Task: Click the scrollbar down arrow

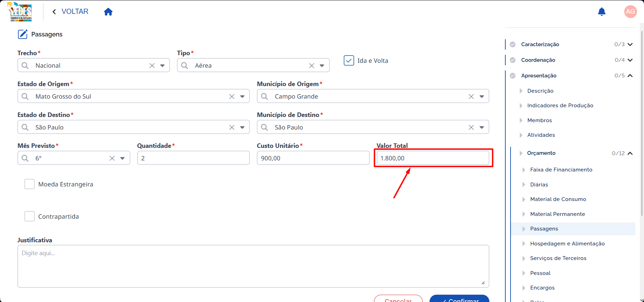Action: (642, 300)
